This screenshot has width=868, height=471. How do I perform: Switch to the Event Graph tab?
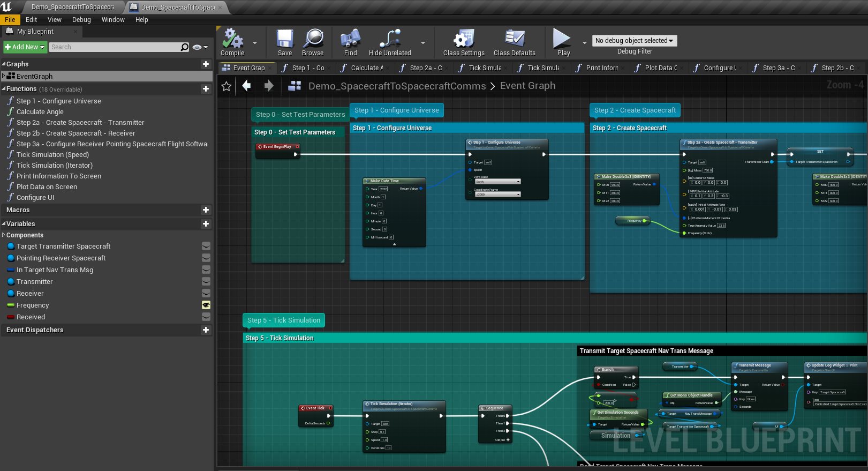[x=248, y=68]
